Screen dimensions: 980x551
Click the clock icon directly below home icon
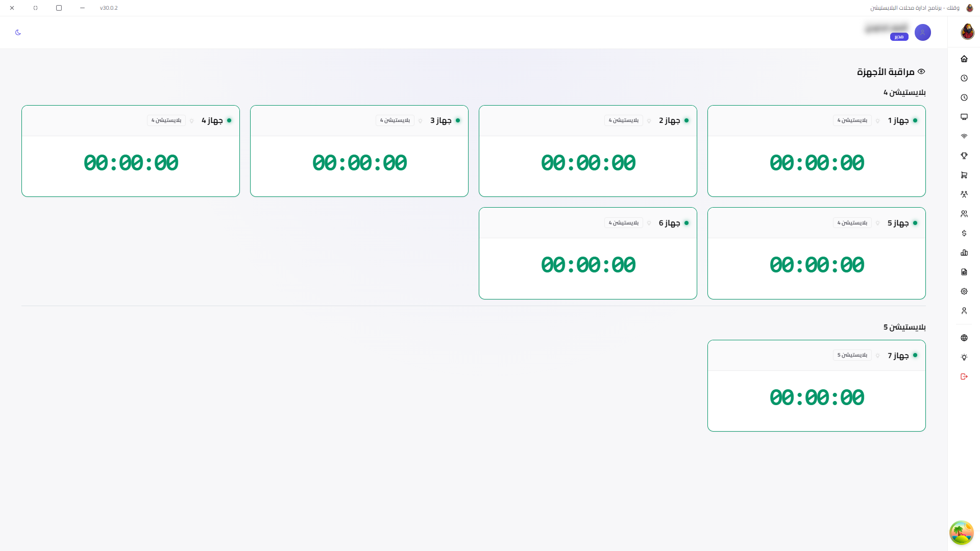pos(964,78)
